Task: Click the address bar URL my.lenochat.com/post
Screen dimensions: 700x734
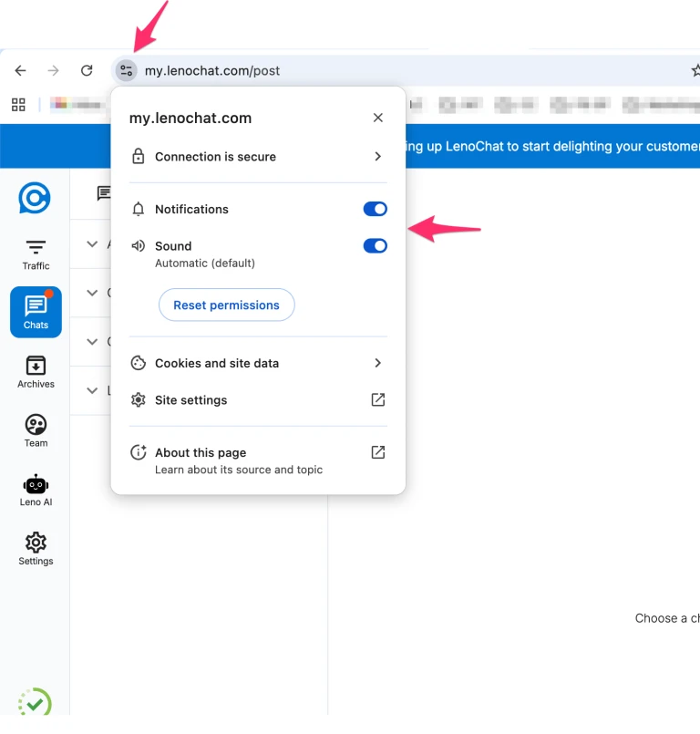Action: click(212, 71)
